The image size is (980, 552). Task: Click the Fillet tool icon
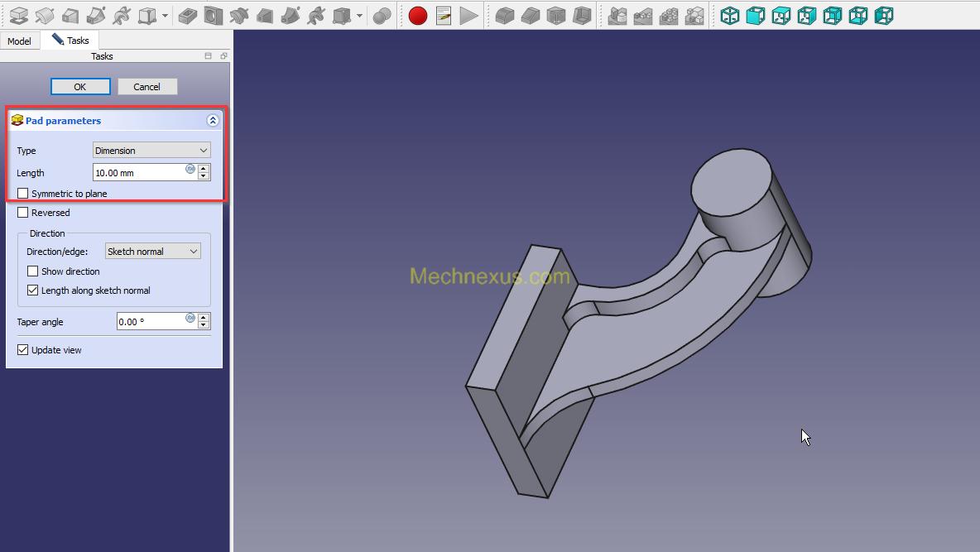[x=505, y=16]
